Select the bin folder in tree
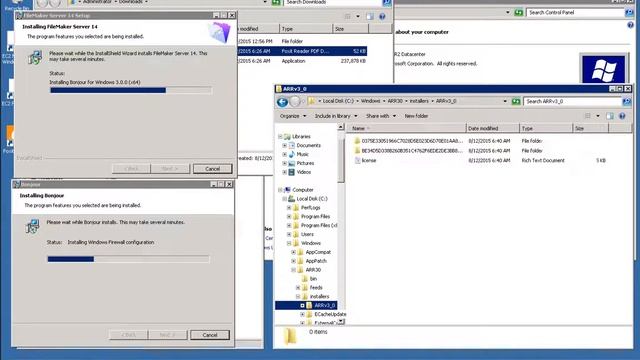The image size is (640, 360). [x=313, y=279]
